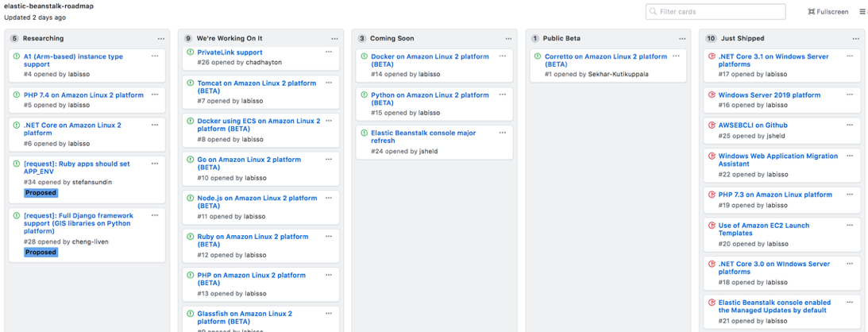
Task: Click closed issue icon on AWSEBCLI card
Action: coord(712,125)
